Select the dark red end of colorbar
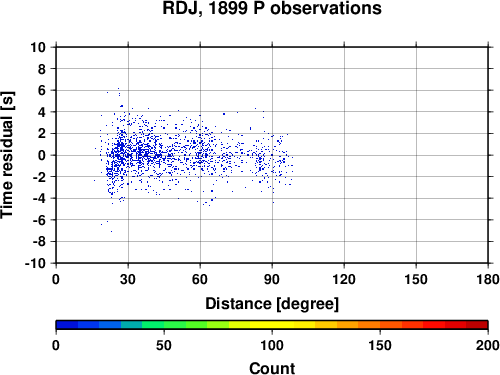This screenshot has width=500, height=375. pyautogui.click(x=477, y=325)
